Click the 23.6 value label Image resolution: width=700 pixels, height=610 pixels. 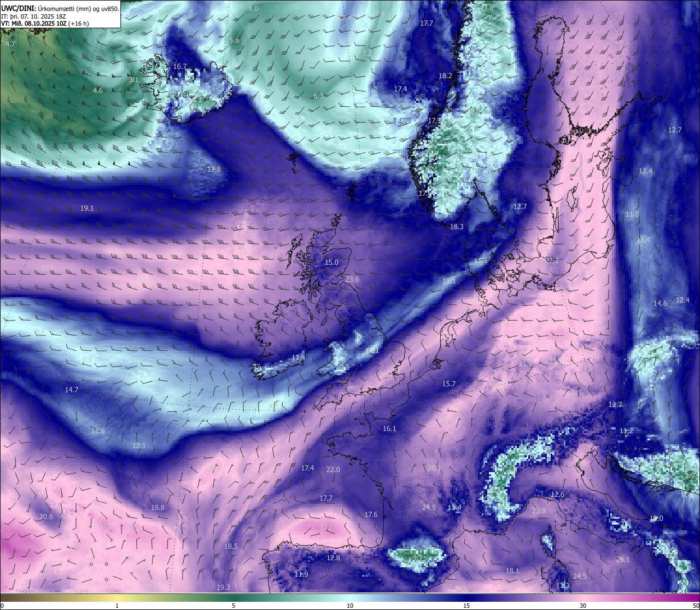353,280
